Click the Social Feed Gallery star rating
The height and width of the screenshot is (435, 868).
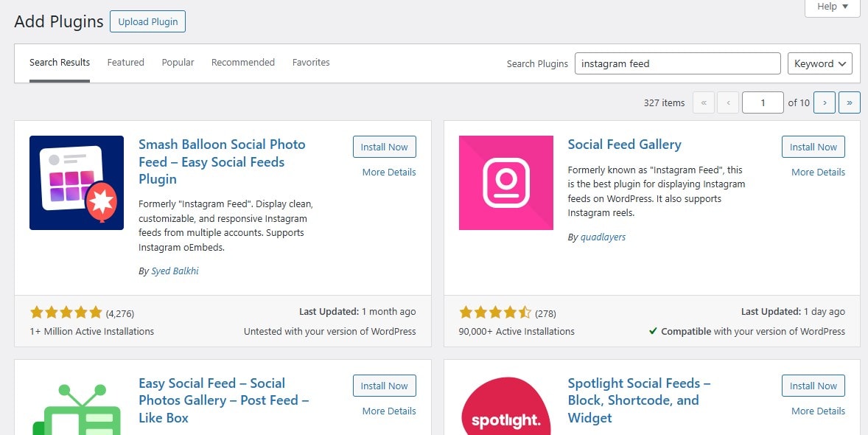(495, 313)
